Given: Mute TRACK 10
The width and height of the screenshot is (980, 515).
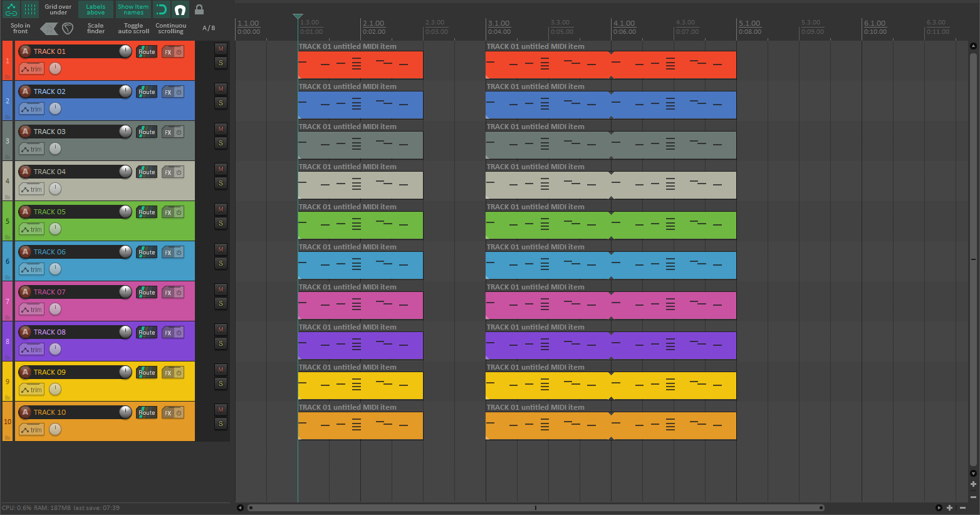Looking at the screenshot, I should (221, 410).
